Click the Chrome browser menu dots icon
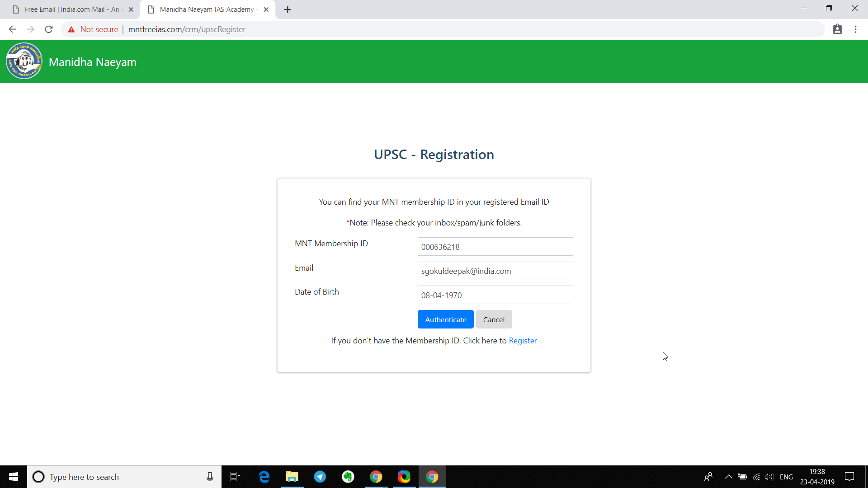This screenshot has width=868, height=488. 855,29
